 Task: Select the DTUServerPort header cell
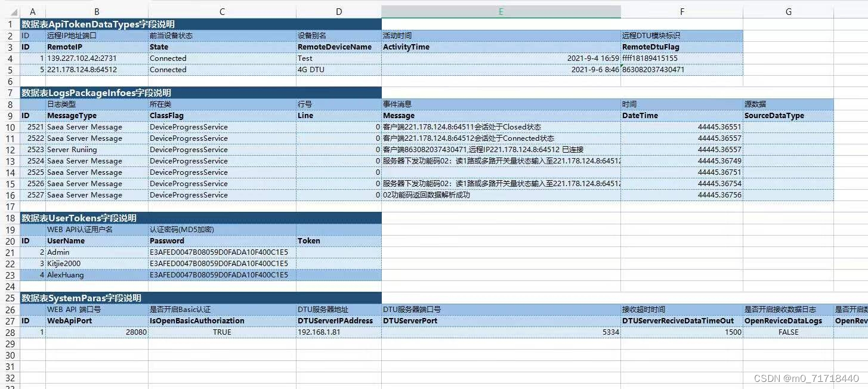point(501,321)
